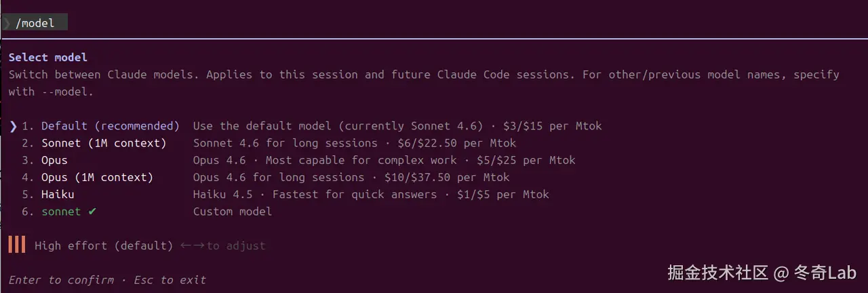This screenshot has width=868, height=293.
Task: Click the Custom model description text
Action: point(232,212)
